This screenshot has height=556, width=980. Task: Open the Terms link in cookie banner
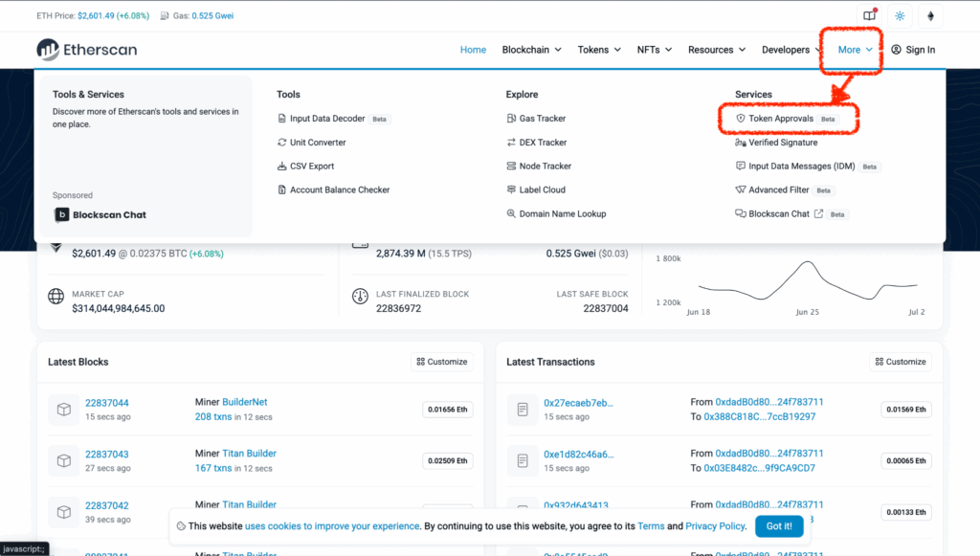651,526
